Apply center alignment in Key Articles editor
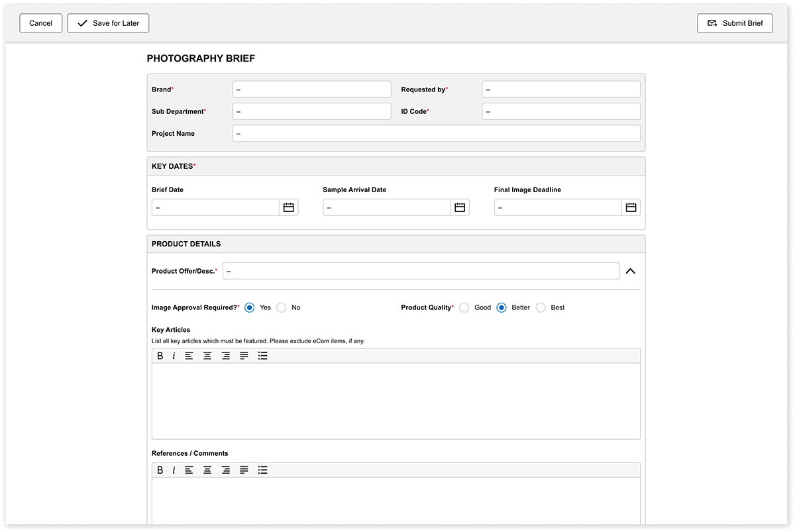795x532 pixels. 207,356
